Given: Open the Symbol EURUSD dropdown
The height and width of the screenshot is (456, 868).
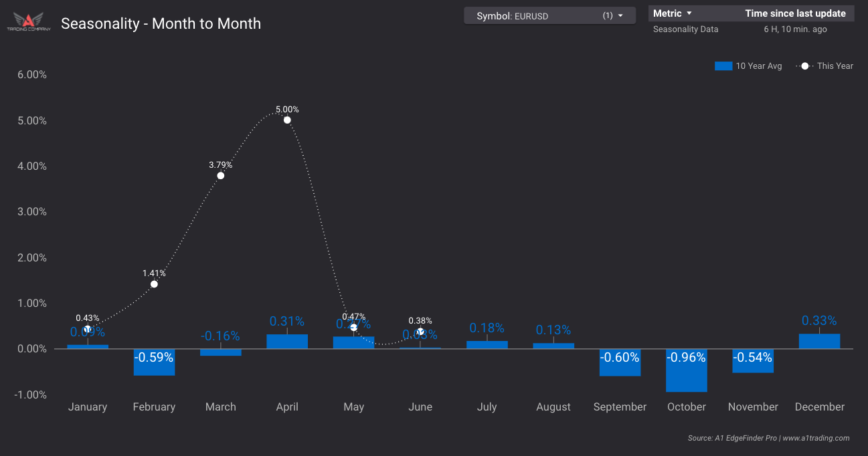Looking at the screenshot, I should tap(549, 16).
